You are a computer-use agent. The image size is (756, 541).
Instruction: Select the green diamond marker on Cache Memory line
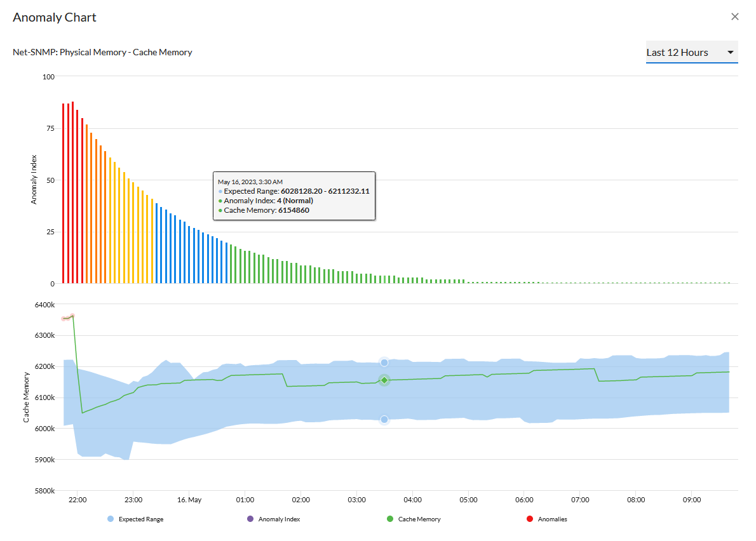pos(384,380)
